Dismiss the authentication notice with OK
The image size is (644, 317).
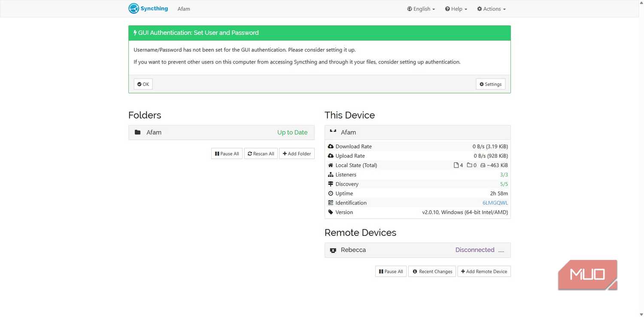tap(143, 84)
